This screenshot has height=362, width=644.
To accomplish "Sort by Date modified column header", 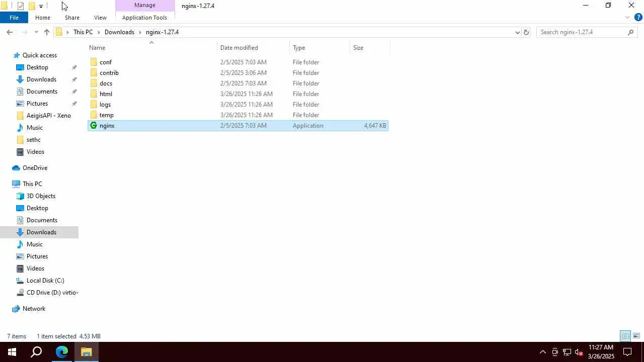I will click(254, 48).
